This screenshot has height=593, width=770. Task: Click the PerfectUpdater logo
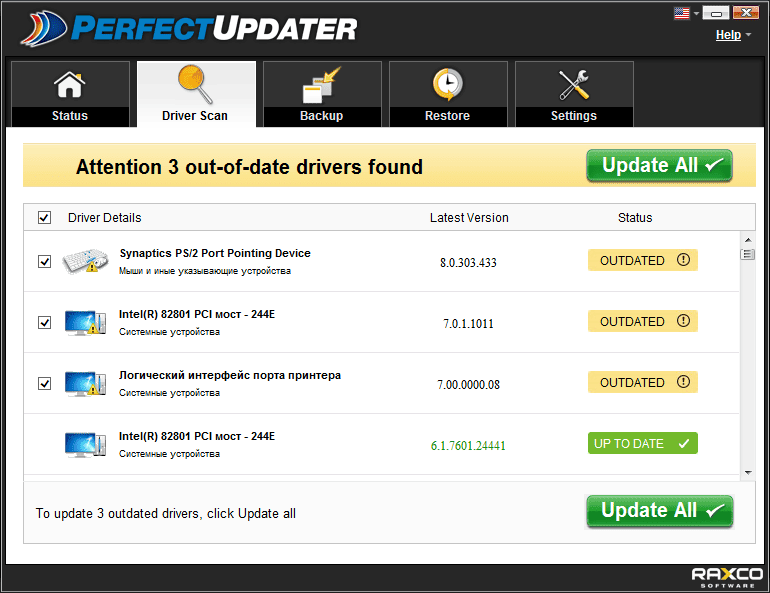pos(190,28)
